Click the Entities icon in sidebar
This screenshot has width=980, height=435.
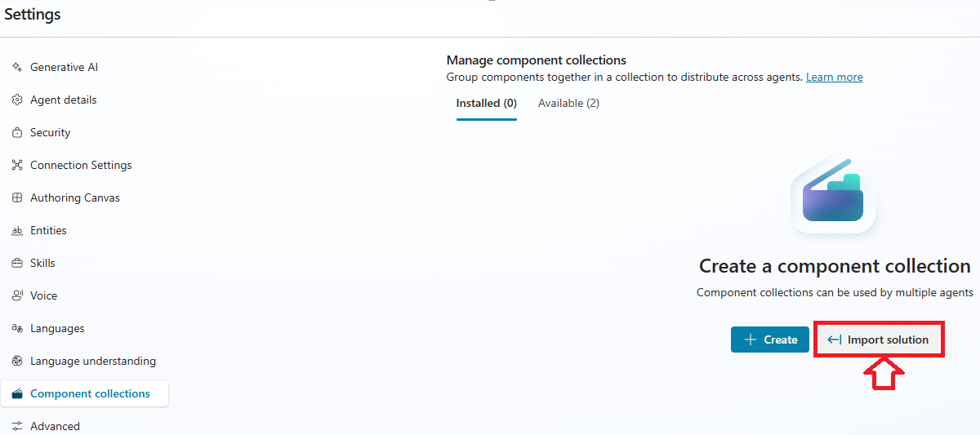pyautogui.click(x=16, y=231)
